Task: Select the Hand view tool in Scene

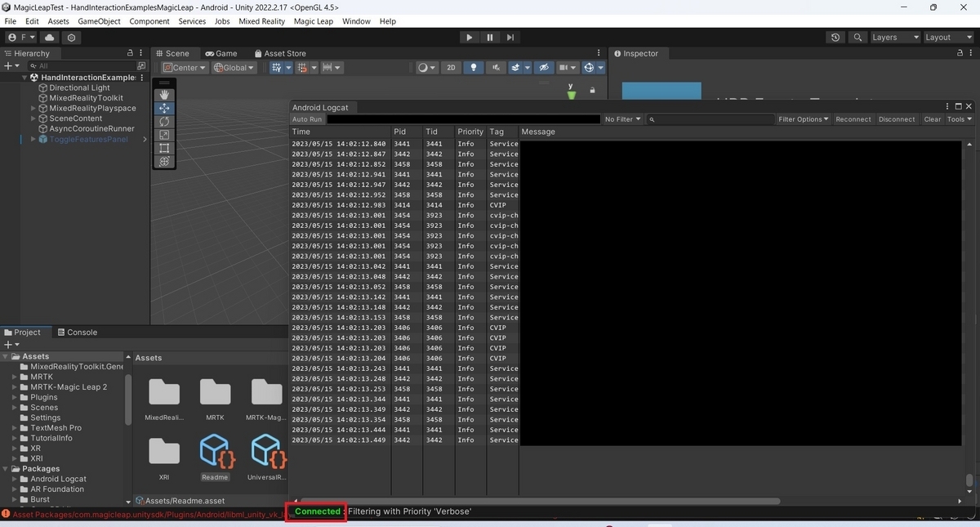Action: tap(164, 96)
